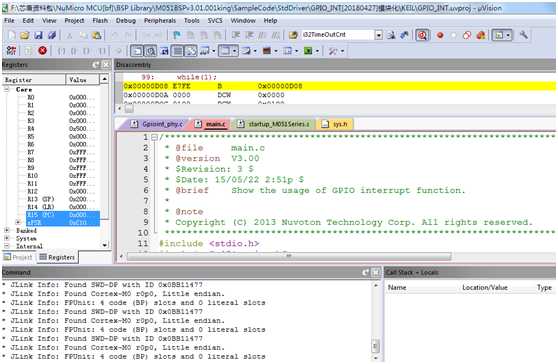Click the Step Into debug icon
Screen dimensions: 558x364
(61, 51)
